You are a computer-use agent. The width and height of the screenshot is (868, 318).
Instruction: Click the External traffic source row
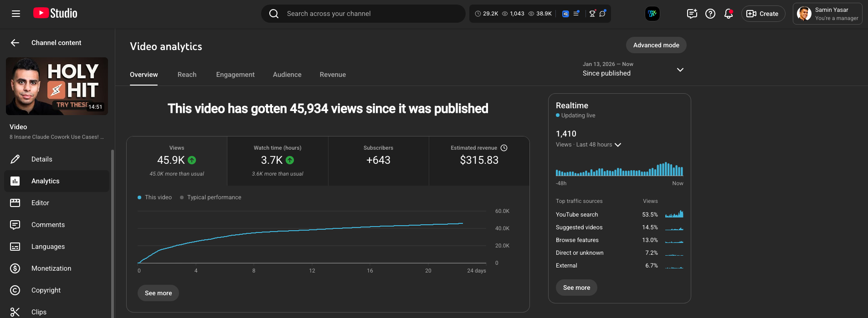point(620,265)
